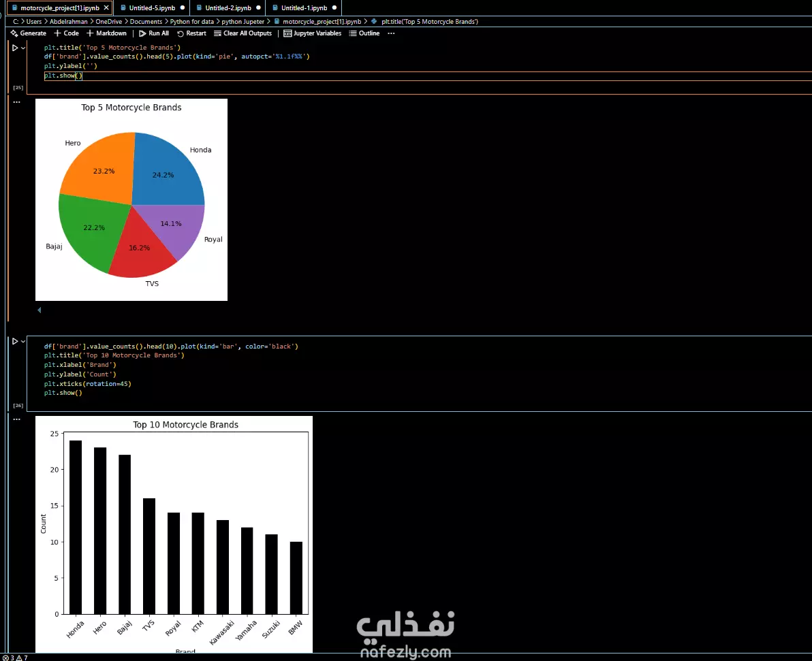Click unsaved dot on Untitled-5.ipynb tab

coord(183,7)
